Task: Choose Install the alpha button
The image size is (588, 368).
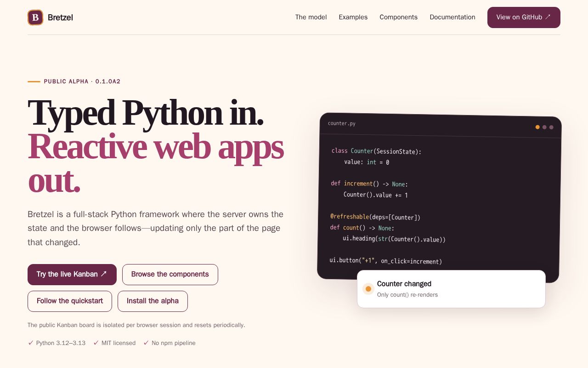Action: pyautogui.click(x=153, y=301)
